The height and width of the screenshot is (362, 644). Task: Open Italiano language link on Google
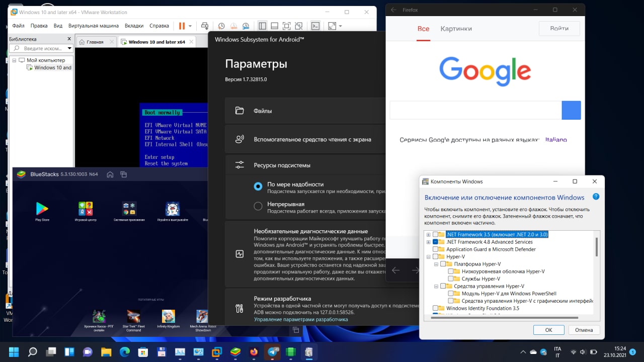pyautogui.click(x=556, y=140)
